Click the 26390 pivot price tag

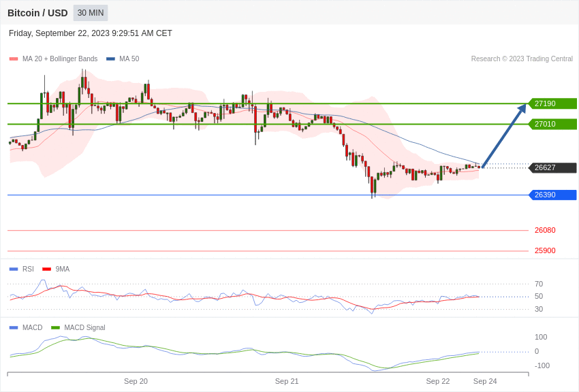(x=552, y=195)
